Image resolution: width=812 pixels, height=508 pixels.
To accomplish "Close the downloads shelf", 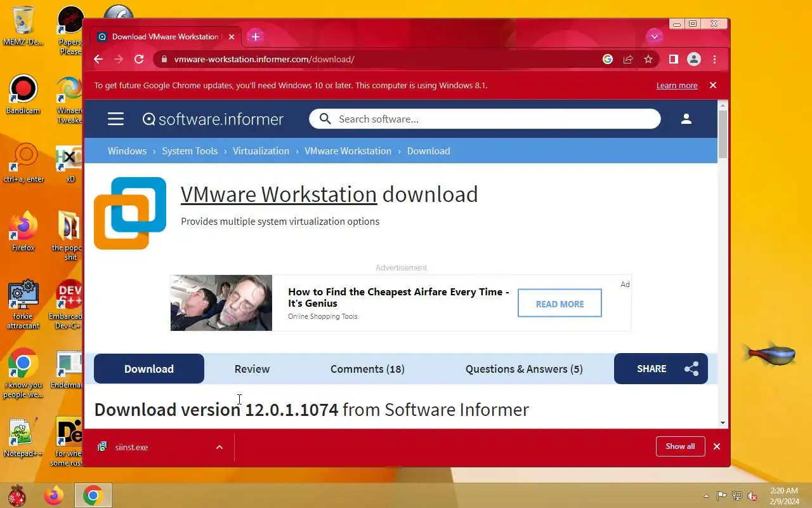I will 717,446.
